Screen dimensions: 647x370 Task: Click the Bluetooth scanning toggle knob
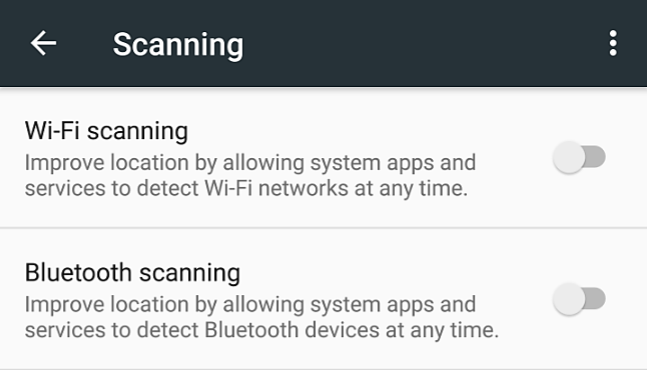pos(569,299)
